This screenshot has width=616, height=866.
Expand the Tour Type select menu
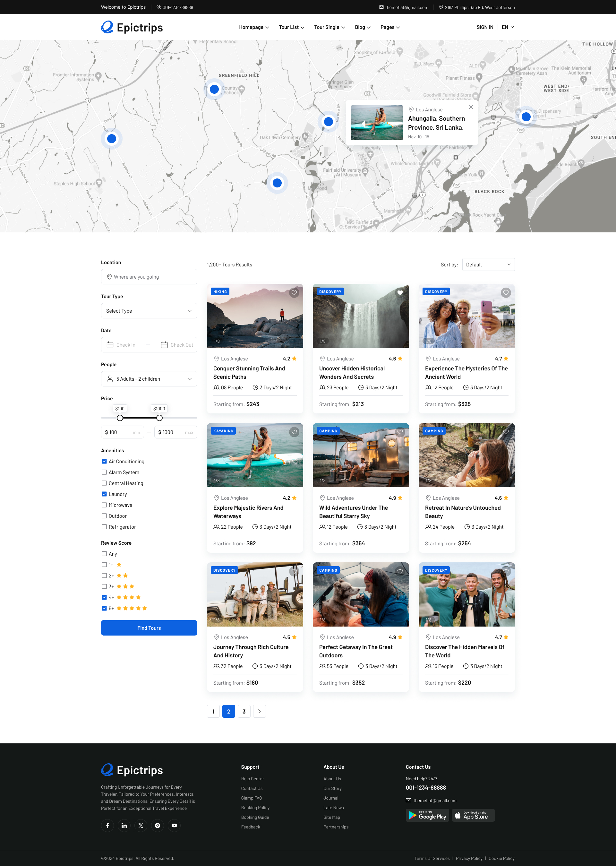pyautogui.click(x=149, y=311)
